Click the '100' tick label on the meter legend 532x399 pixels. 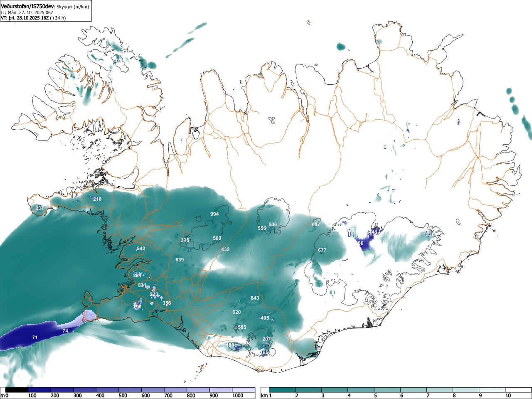point(32,396)
